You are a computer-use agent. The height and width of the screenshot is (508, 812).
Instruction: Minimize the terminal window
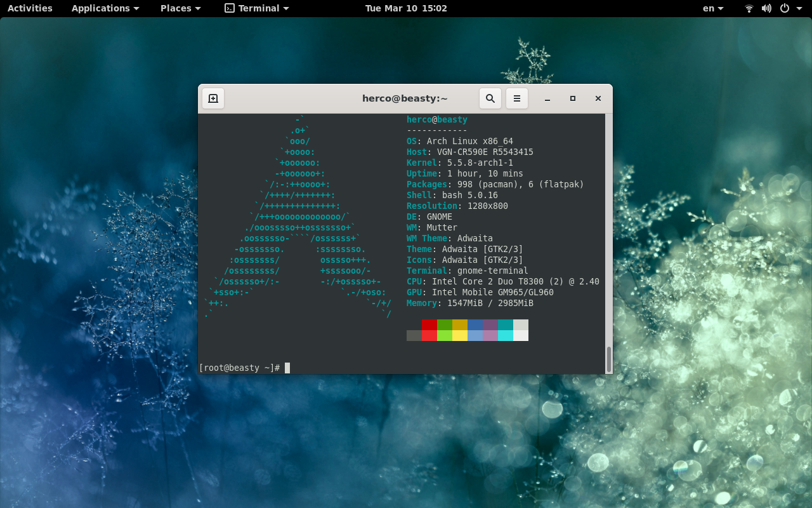click(547, 98)
